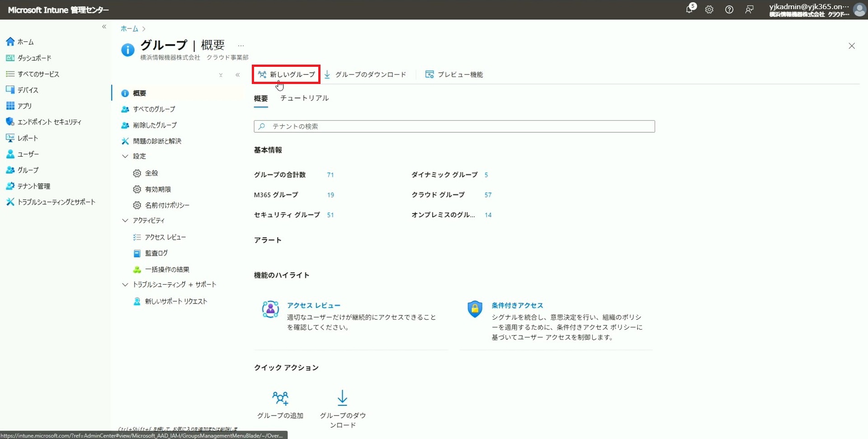Click the ホーム breadcrumb link
868x439 pixels.
click(129, 28)
